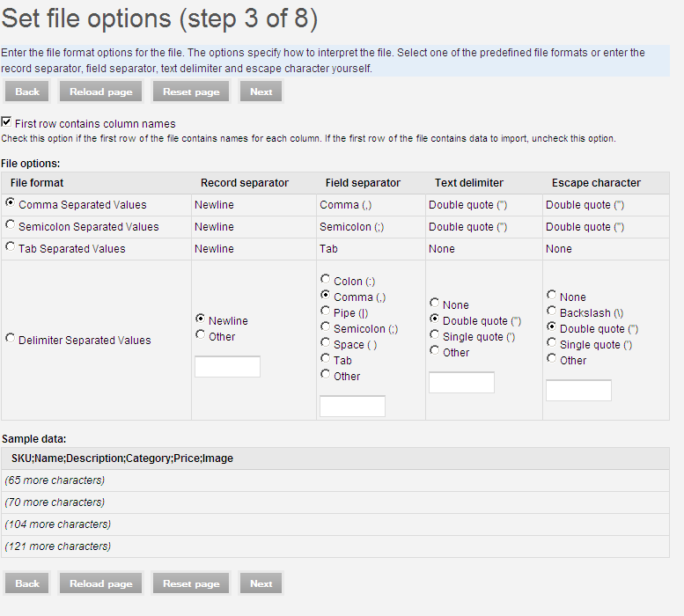Select Comma Separated Values radio button

[x=11, y=203]
